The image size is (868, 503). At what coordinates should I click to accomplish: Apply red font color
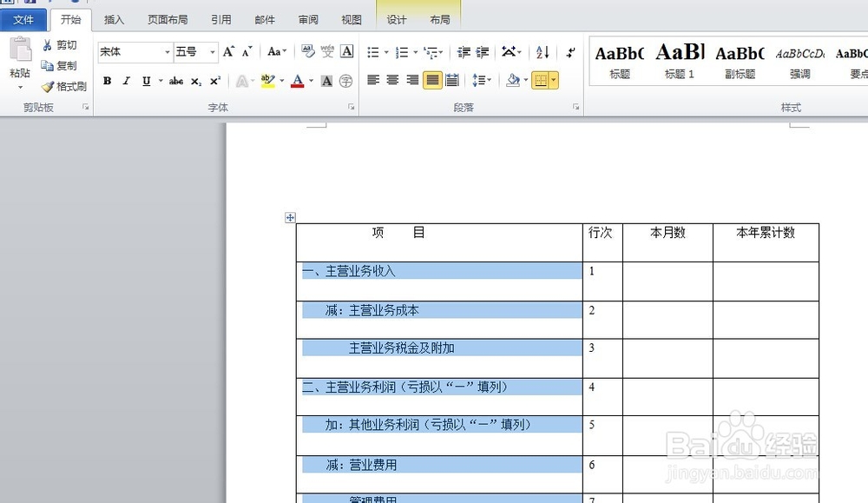coord(297,81)
